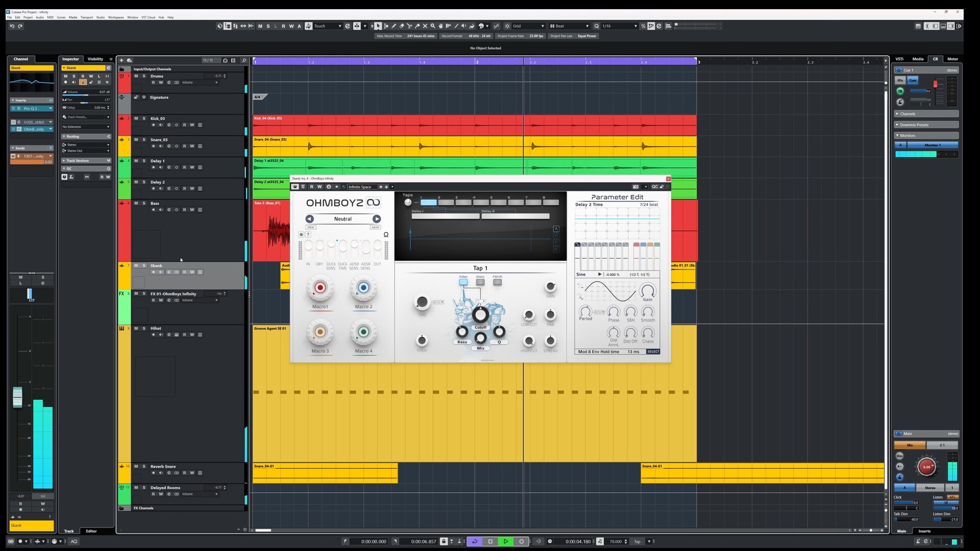
Task: Click the transport Record button
Action: point(521,541)
